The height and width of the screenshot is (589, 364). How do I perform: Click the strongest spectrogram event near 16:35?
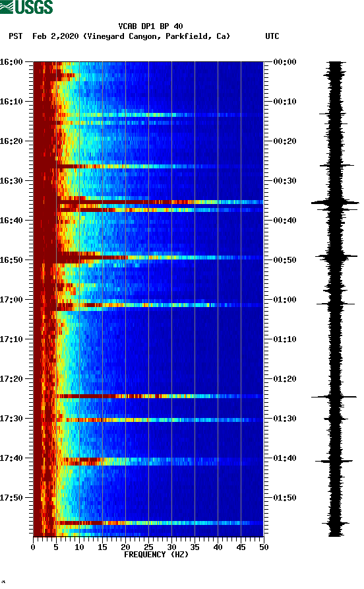click(x=148, y=203)
